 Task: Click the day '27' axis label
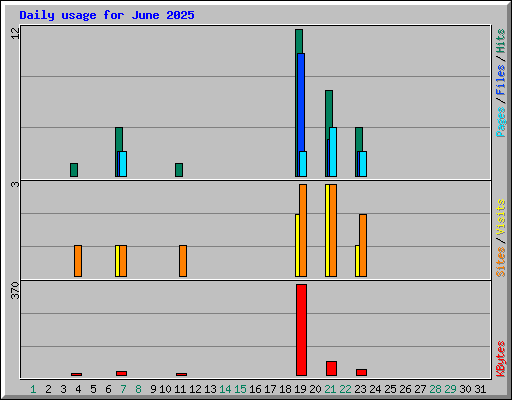[420, 389]
